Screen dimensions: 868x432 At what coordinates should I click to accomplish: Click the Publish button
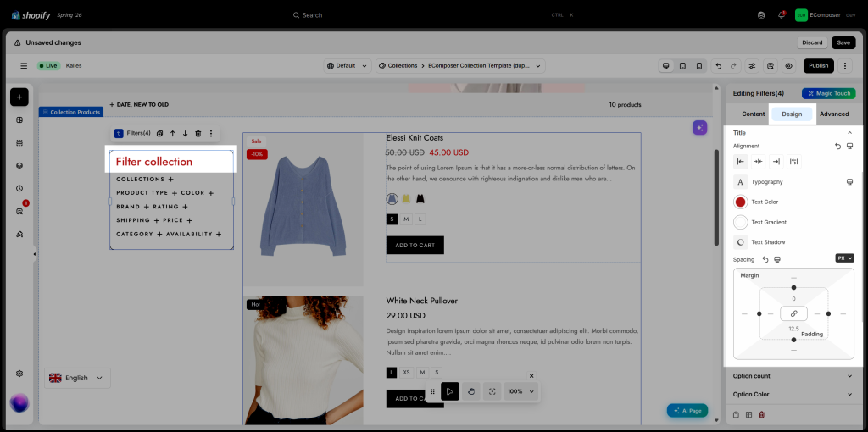tap(818, 66)
